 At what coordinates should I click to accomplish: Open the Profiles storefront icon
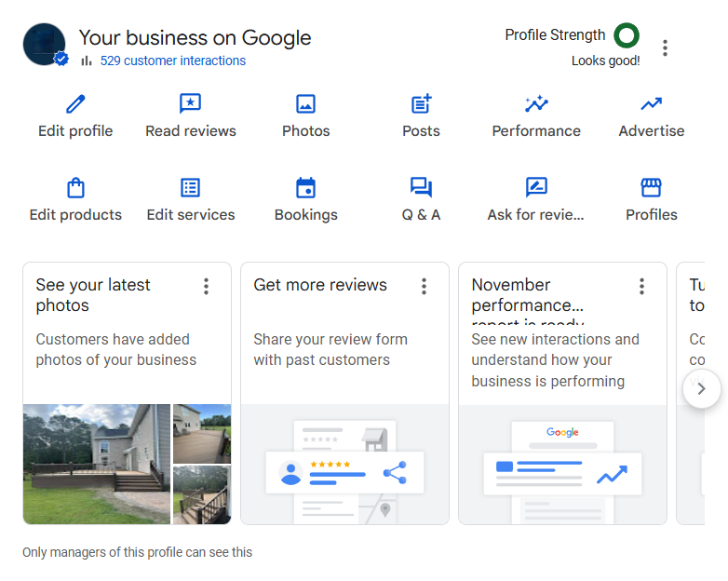coord(652,188)
